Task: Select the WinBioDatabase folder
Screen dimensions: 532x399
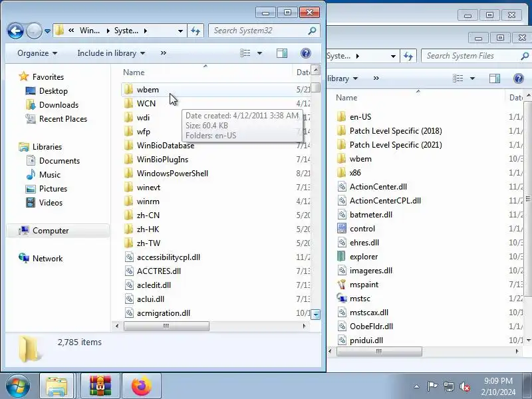Action: [x=165, y=145]
